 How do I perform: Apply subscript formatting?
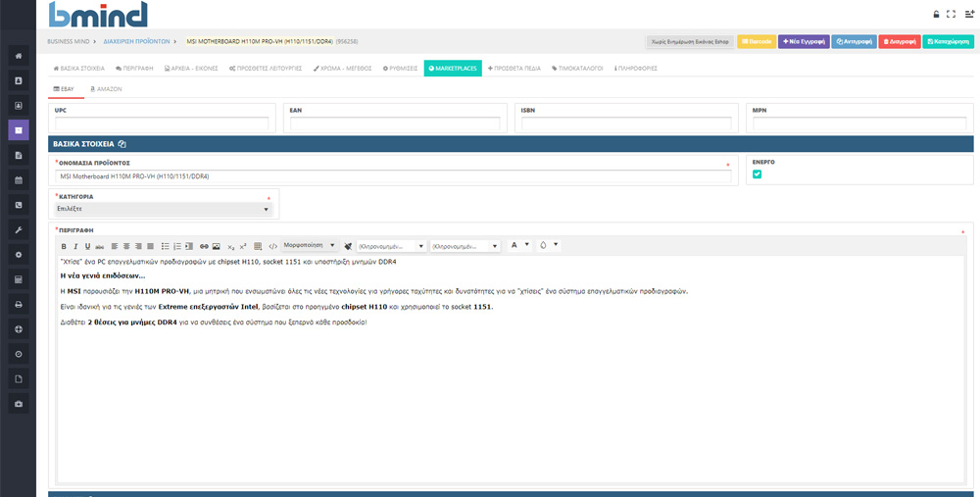[230, 247]
